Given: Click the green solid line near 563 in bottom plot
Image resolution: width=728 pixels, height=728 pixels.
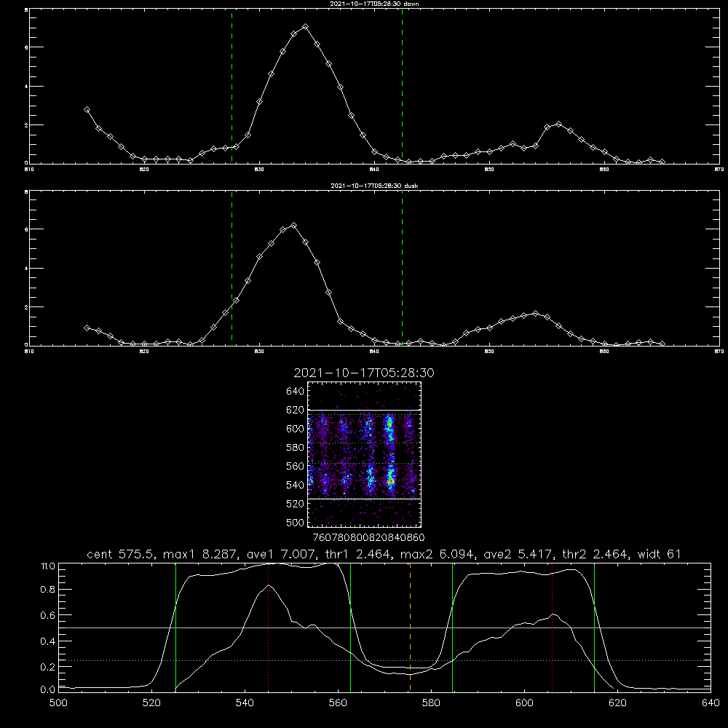Looking at the screenshot, I should pyautogui.click(x=351, y=627).
